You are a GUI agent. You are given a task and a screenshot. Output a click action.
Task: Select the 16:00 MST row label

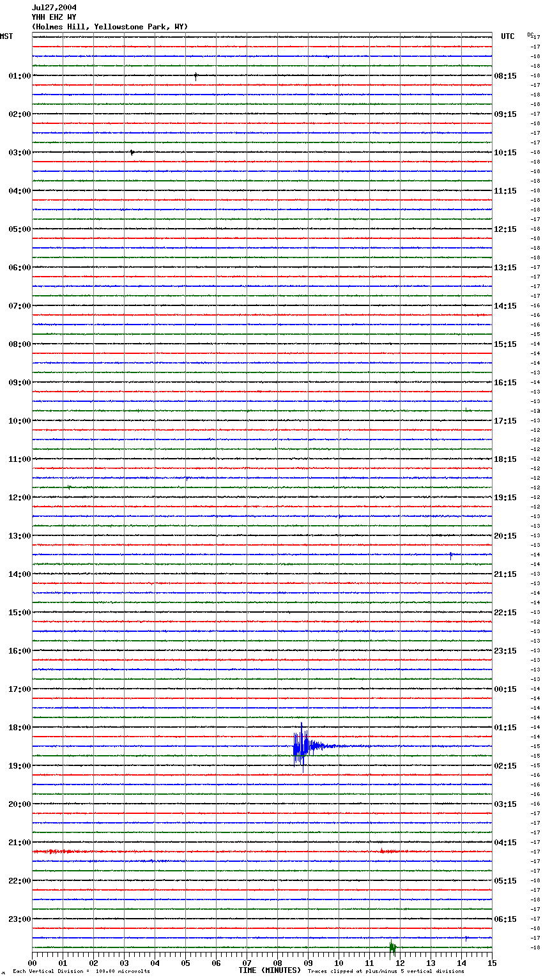tap(20, 651)
